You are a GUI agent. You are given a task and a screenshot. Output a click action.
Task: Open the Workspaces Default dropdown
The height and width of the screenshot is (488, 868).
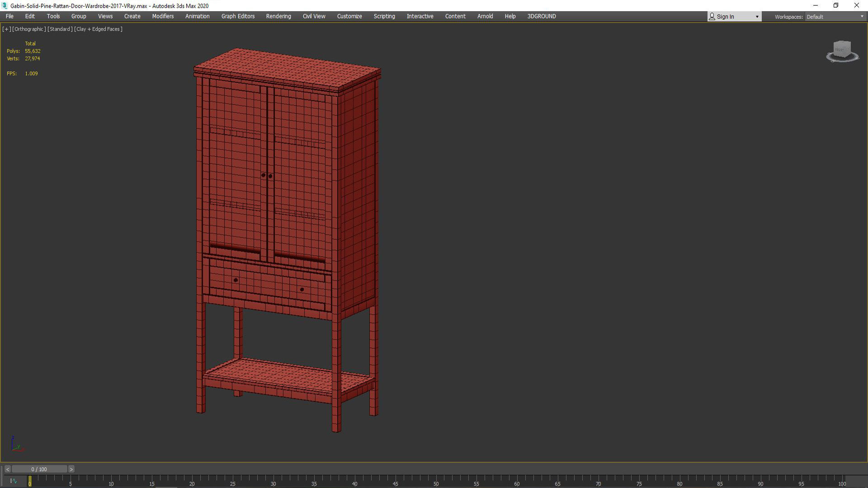pos(835,17)
